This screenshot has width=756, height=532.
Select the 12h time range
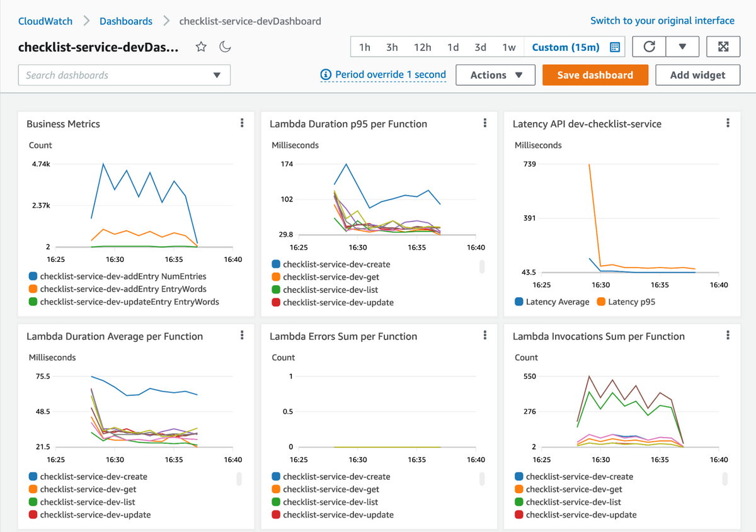coord(422,47)
